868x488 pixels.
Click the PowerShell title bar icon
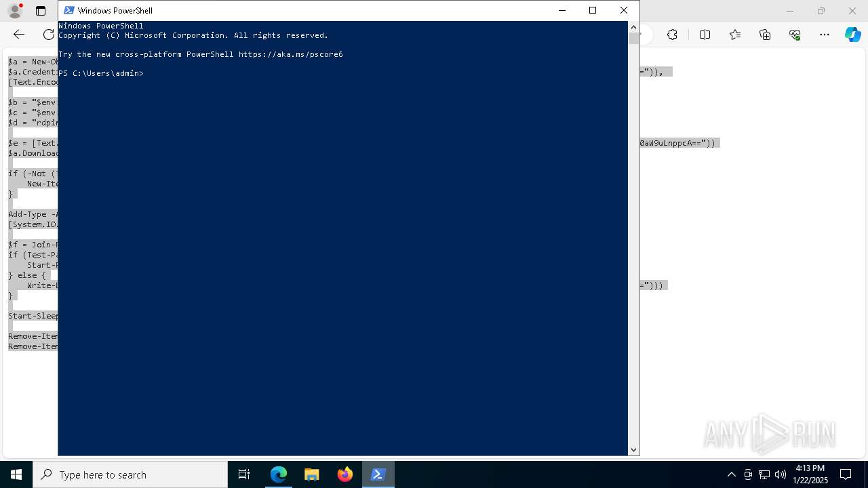[68, 10]
